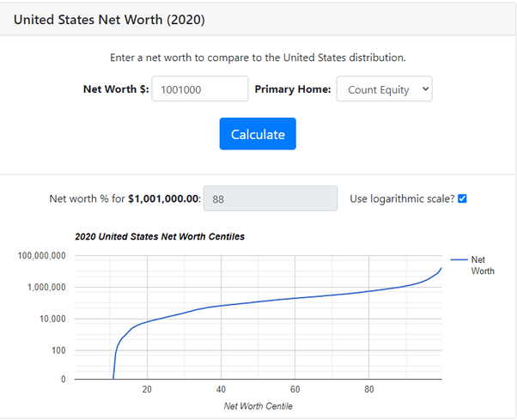Click the instruction text about entering net worth
Viewport: 517px width, 420px height.
[x=258, y=58]
